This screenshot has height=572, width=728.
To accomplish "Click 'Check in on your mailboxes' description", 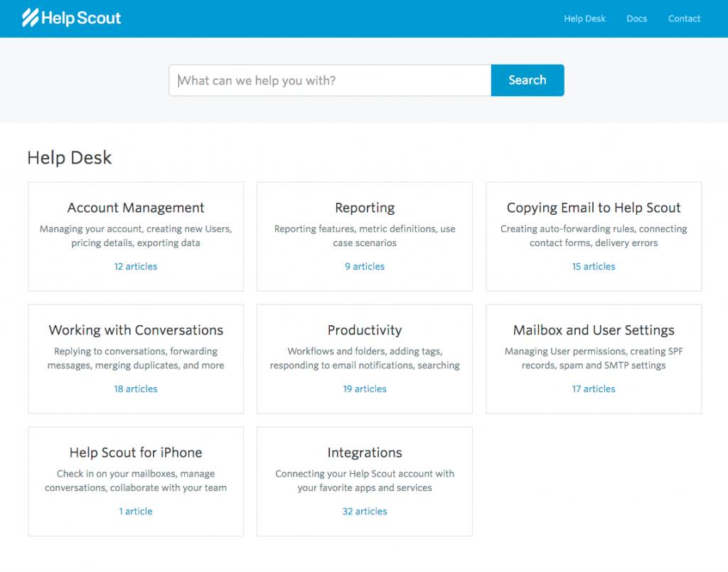I will click(136, 480).
